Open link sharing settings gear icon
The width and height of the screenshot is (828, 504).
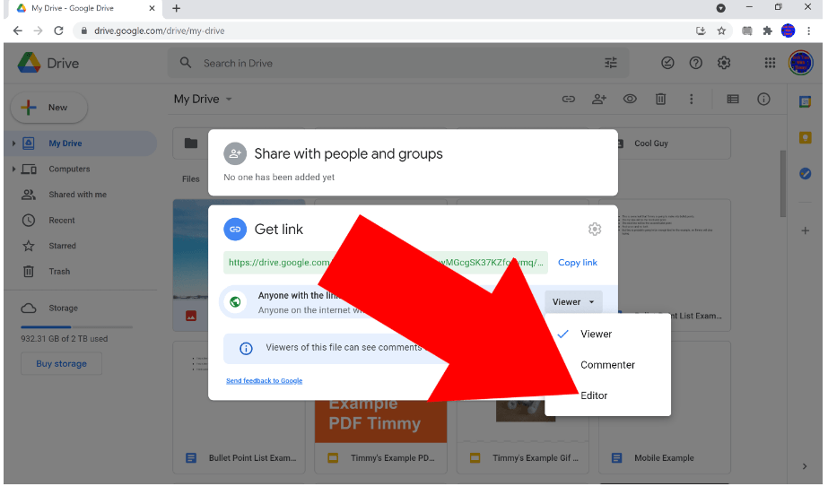595,229
